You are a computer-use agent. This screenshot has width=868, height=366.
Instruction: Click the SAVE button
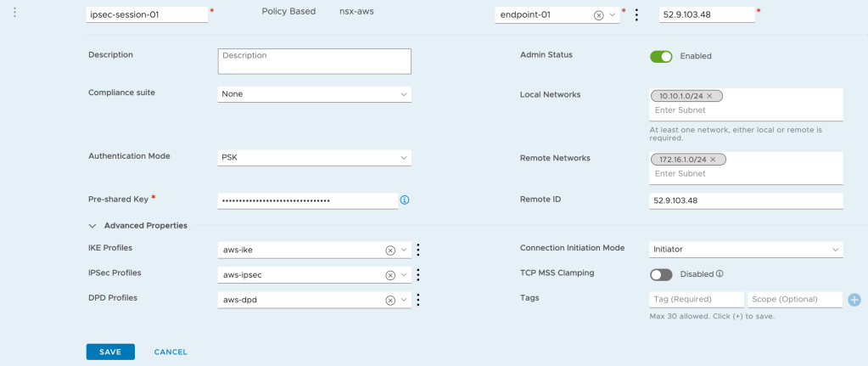click(x=110, y=352)
